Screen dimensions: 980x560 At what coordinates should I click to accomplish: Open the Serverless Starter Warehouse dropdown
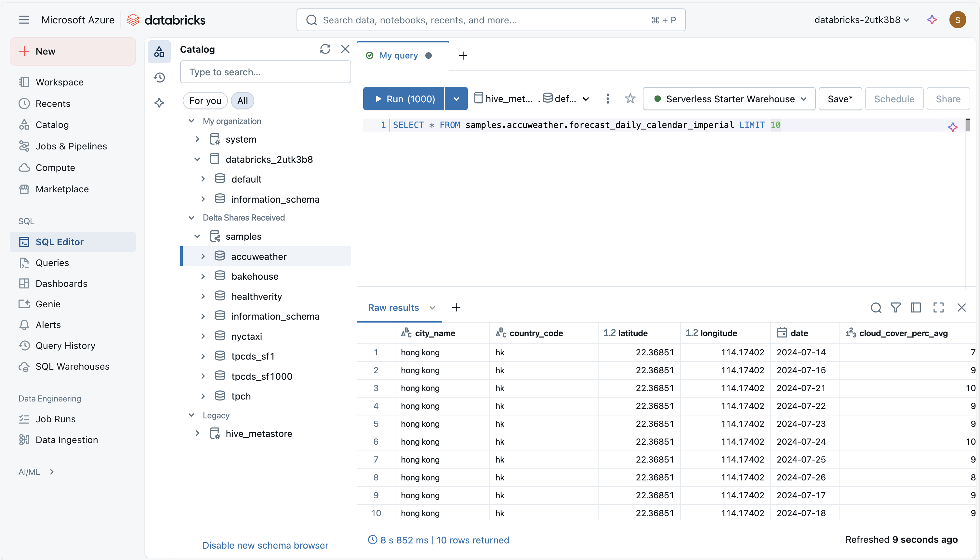pyautogui.click(x=729, y=99)
